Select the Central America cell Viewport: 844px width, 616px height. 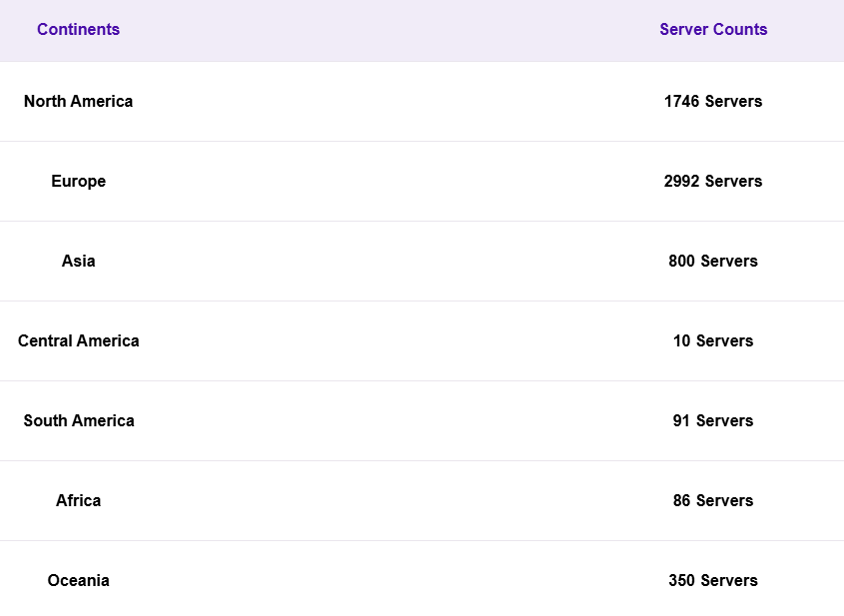pos(78,340)
